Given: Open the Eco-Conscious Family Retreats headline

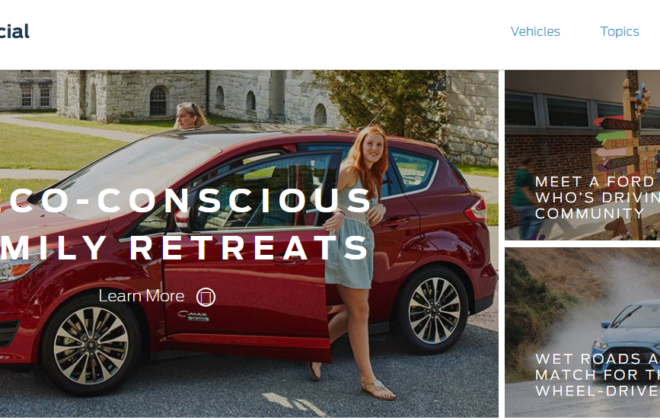Looking at the screenshot, I should point(185,224).
